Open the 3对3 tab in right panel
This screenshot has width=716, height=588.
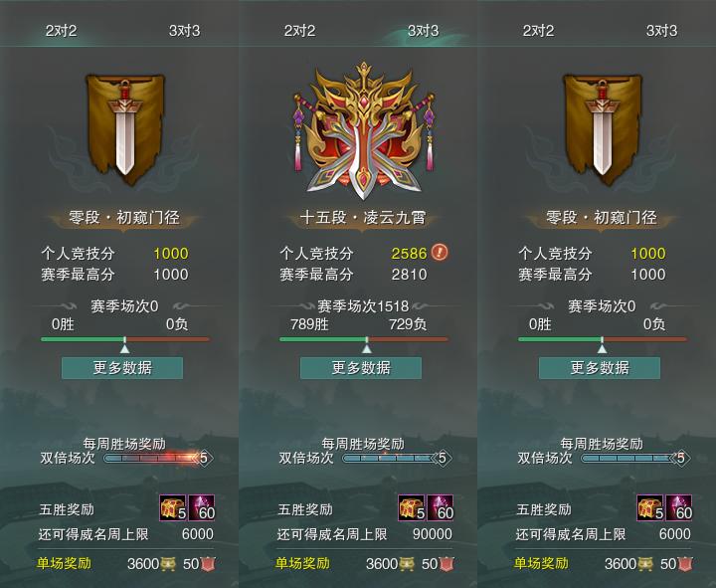[661, 31]
